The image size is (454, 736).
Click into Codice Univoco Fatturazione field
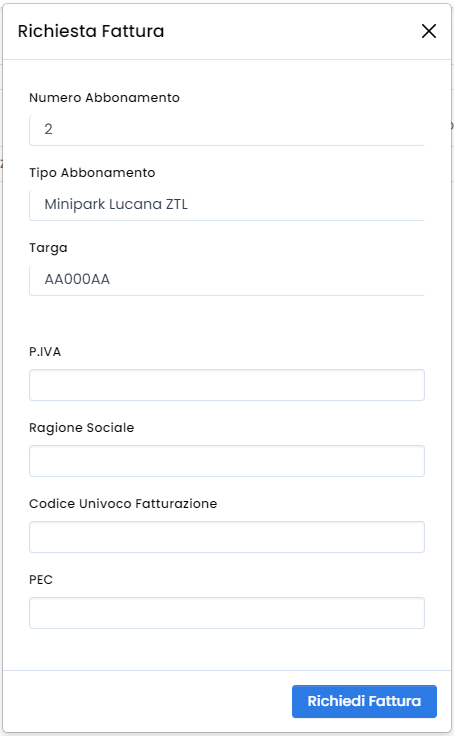pos(227,537)
